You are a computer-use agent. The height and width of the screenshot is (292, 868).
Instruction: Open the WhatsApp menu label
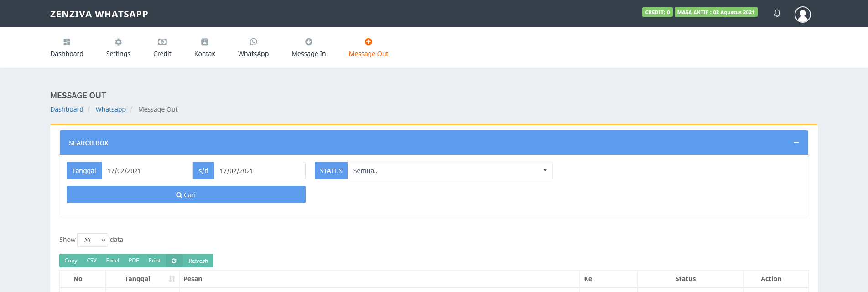tap(254, 54)
